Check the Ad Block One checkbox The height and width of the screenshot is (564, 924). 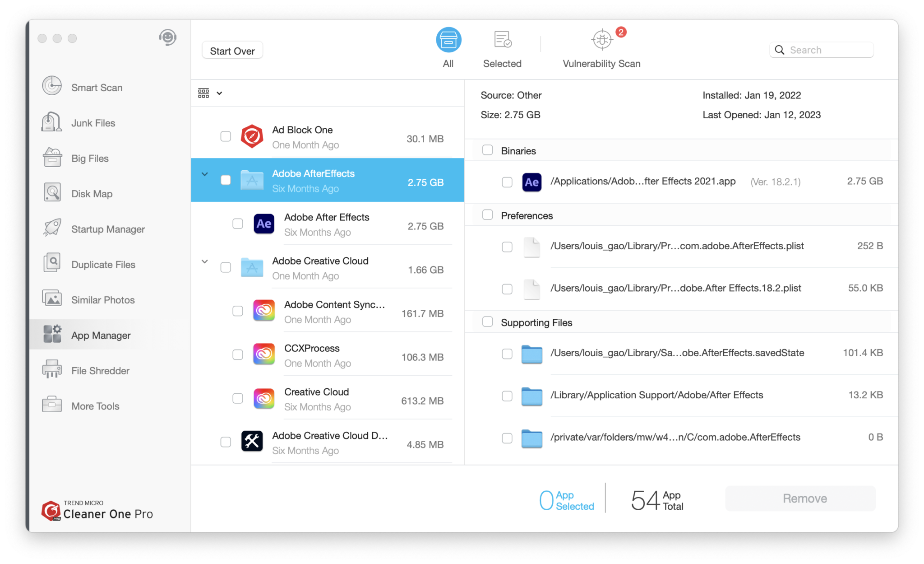tap(226, 136)
